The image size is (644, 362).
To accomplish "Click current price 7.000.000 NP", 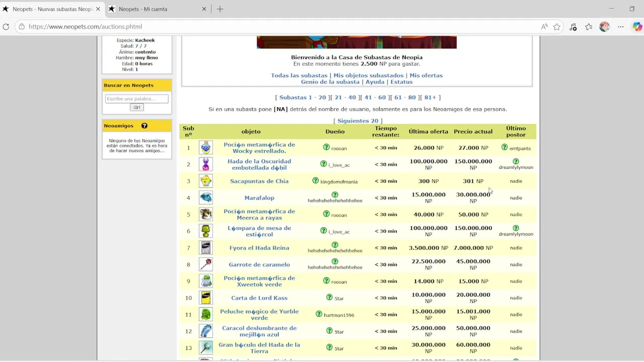I will pos(473,248).
